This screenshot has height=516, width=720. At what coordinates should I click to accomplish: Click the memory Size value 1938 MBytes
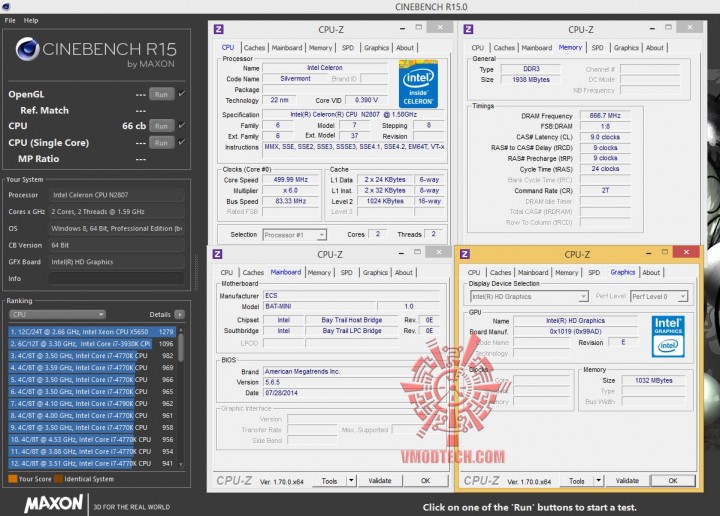(531, 79)
